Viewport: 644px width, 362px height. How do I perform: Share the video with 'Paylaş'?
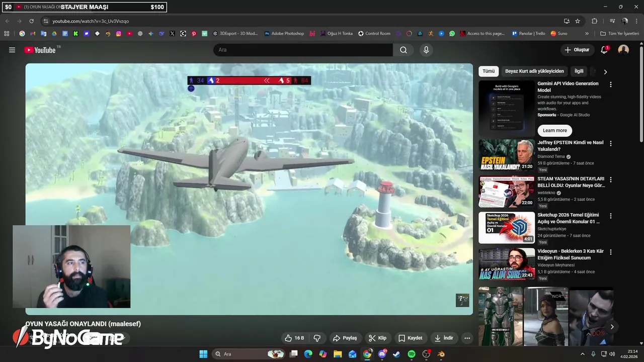click(x=345, y=338)
